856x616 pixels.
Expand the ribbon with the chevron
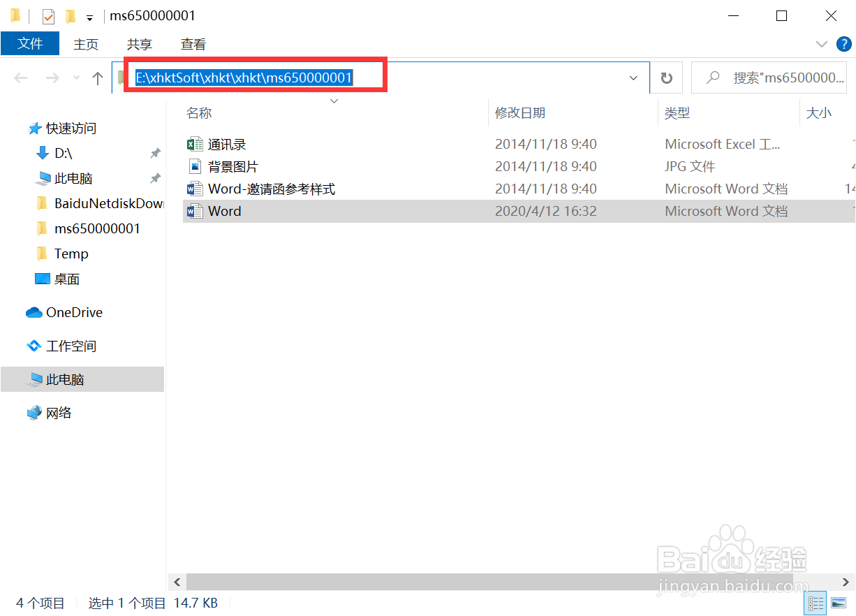point(821,44)
